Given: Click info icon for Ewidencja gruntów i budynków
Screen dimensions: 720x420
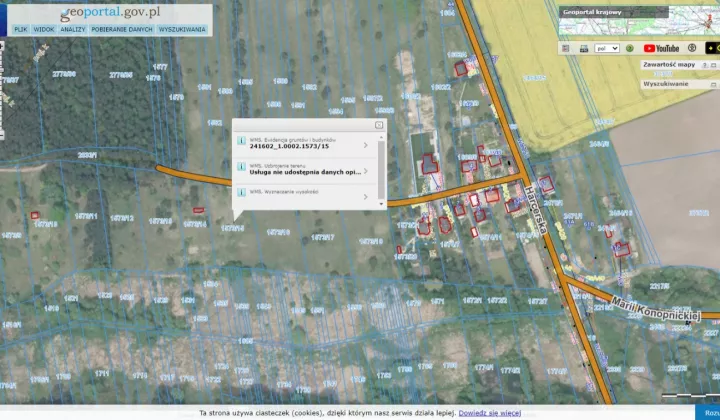Looking at the screenshot, I should (x=241, y=141).
